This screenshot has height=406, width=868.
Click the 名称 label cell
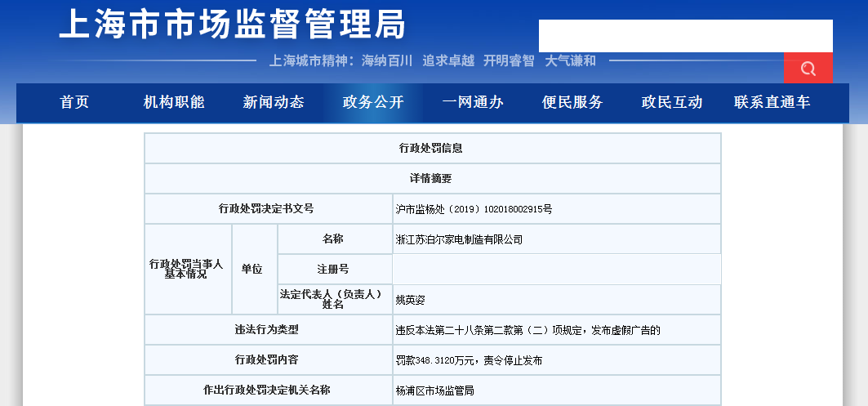(x=335, y=239)
